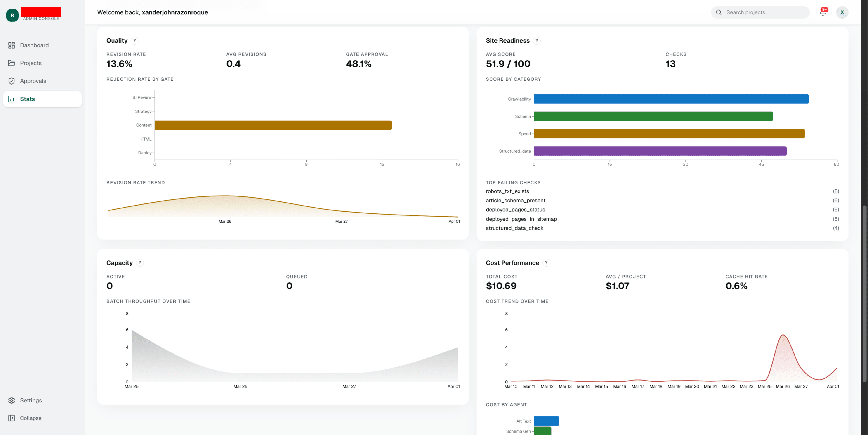Open the X user avatar menu
This screenshot has width=868, height=435.
coord(842,12)
